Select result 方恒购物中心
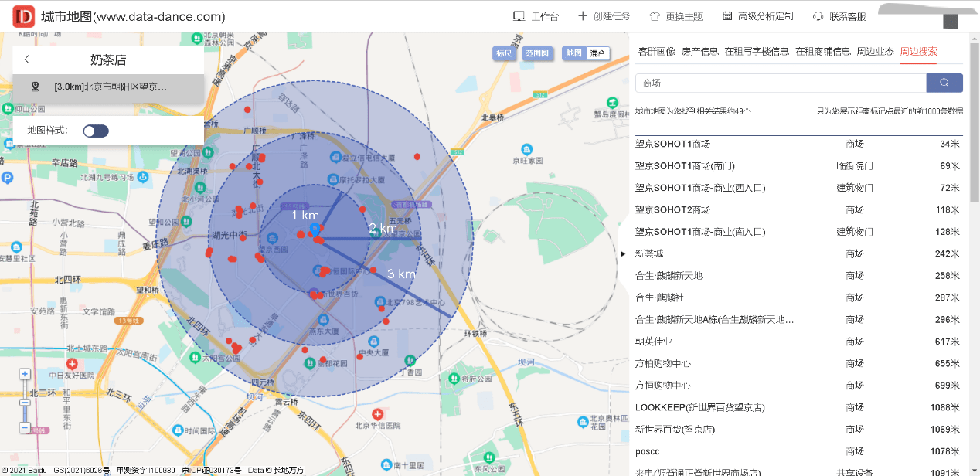 click(x=798, y=386)
